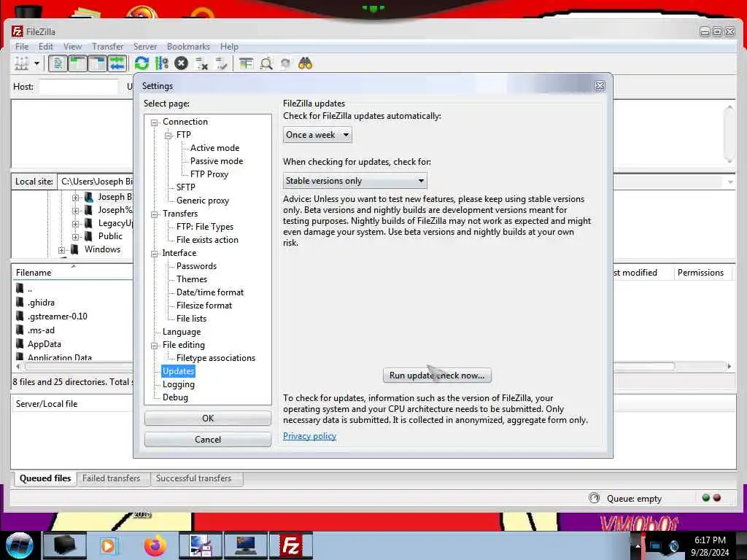Expand the Public folder in local tree

tap(75, 237)
